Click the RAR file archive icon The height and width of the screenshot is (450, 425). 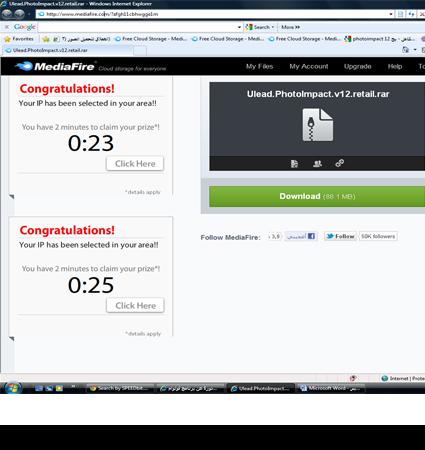coord(318,125)
